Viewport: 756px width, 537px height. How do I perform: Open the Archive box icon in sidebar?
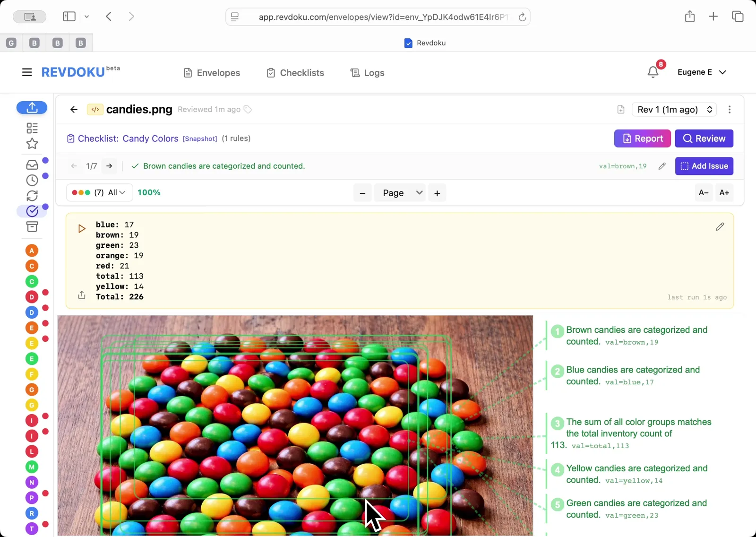click(x=32, y=227)
